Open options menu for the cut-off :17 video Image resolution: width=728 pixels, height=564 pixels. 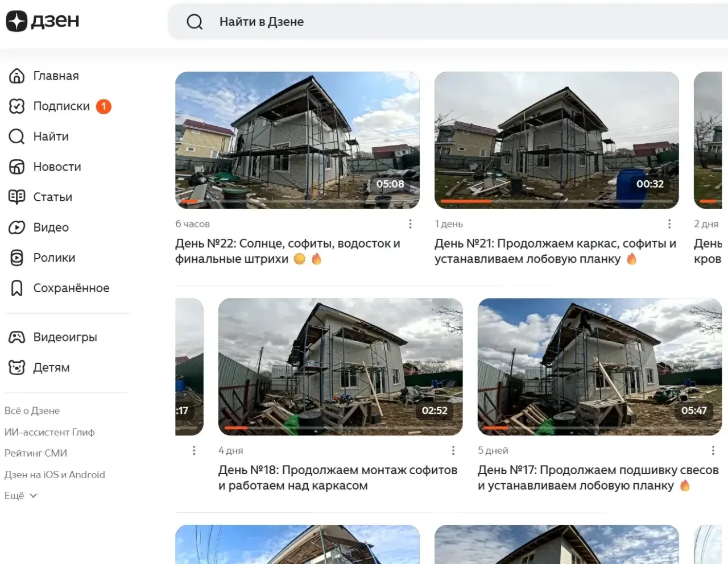pos(194,450)
